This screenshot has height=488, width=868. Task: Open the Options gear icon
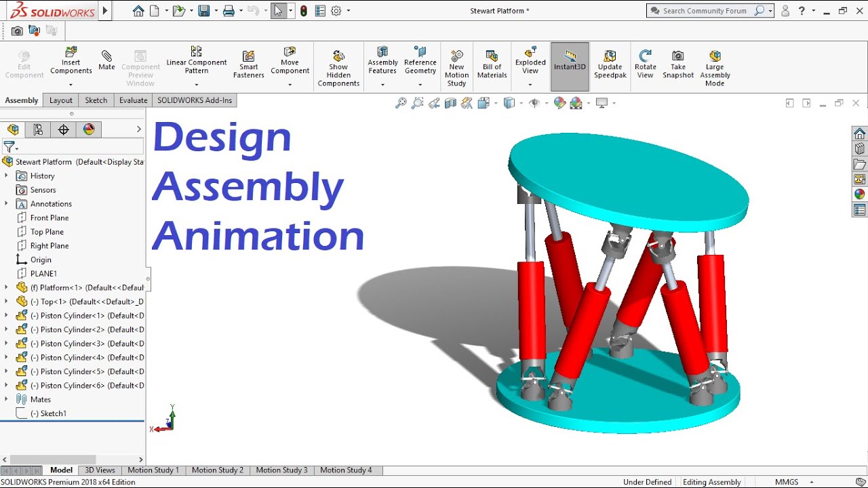336,11
